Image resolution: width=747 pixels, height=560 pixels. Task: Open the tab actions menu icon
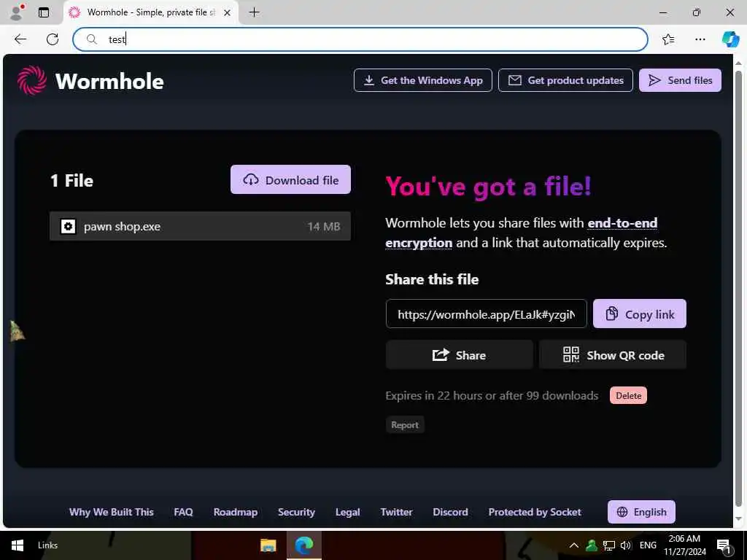[44, 12]
